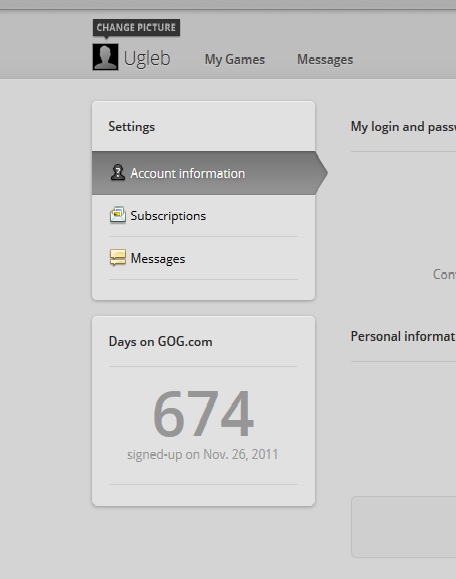Image resolution: width=456 pixels, height=579 pixels.
Task: Select Messages in Settings sidebar
Action: point(204,258)
